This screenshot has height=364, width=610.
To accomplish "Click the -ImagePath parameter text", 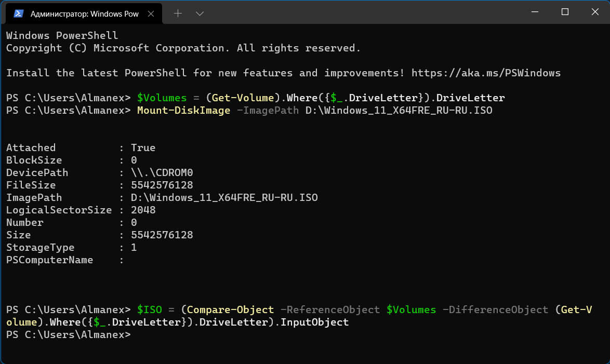I will pos(268,111).
